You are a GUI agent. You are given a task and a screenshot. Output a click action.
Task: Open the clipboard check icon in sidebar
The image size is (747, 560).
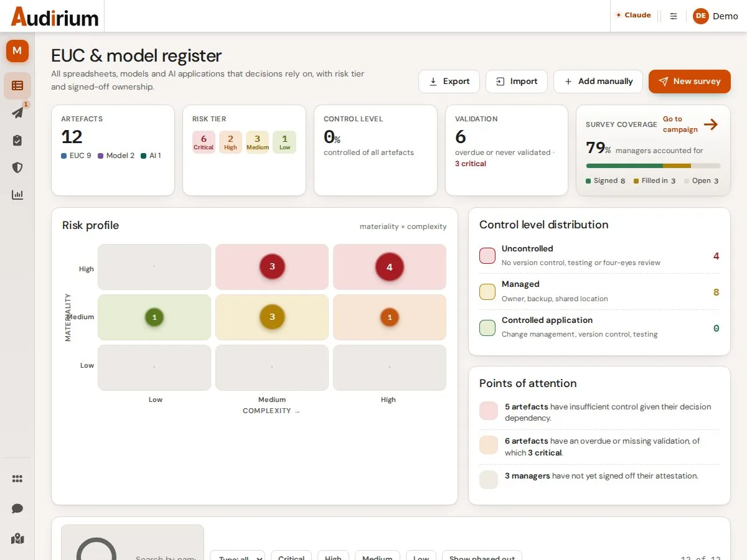pyautogui.click(x=17, y=141)
